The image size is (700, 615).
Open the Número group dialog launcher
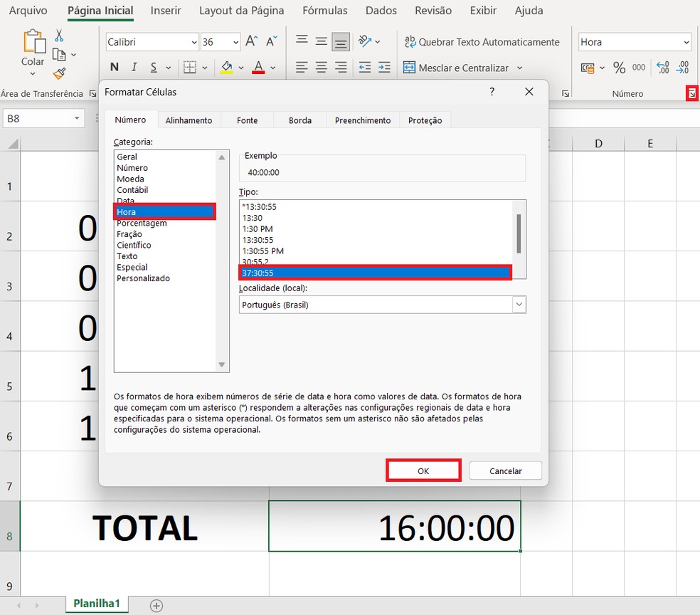point(691,93)
